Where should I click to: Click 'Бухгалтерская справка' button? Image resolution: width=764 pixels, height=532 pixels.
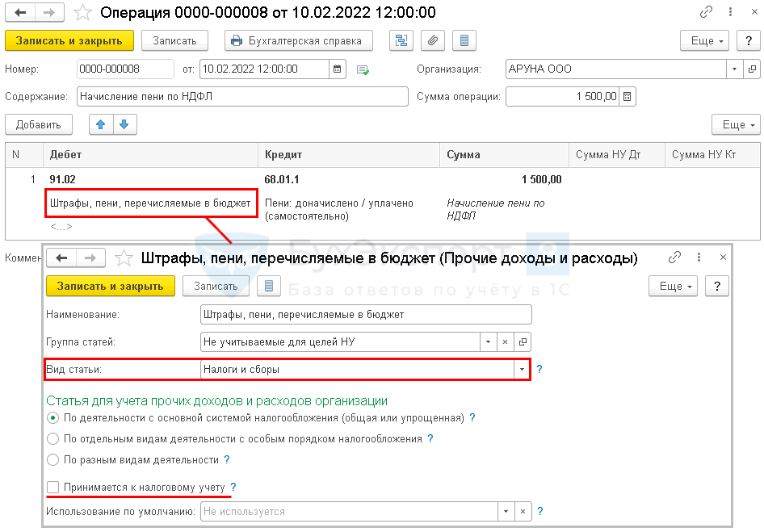[299, 40]
